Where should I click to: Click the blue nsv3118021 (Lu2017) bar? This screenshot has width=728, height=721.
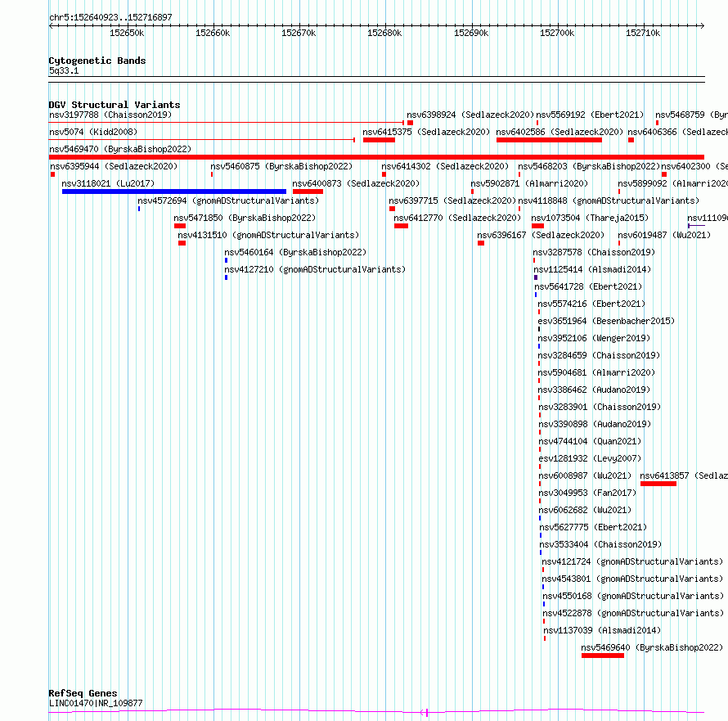click(x=174, y=192)
